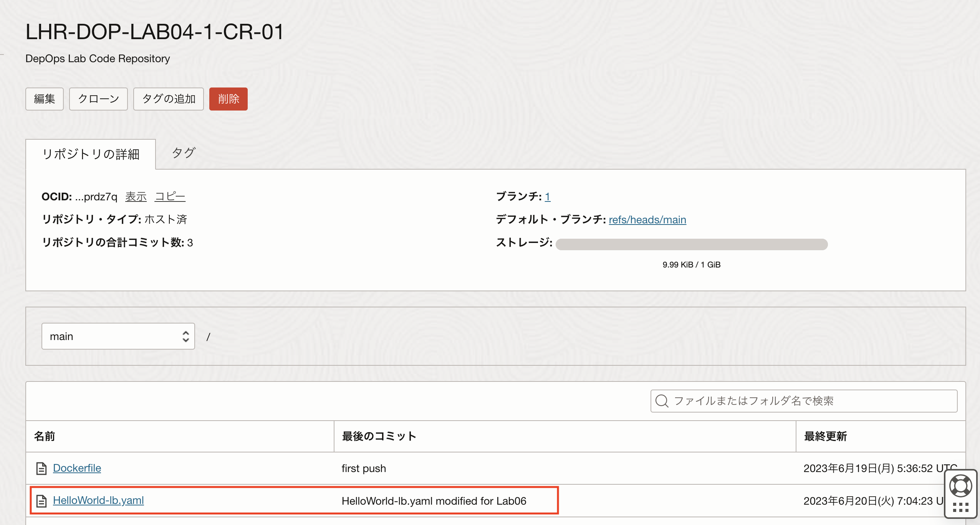Open the Dockerfile file link
Image resolution: width=980 pixels, height=525 pixels.
(77, 468)
